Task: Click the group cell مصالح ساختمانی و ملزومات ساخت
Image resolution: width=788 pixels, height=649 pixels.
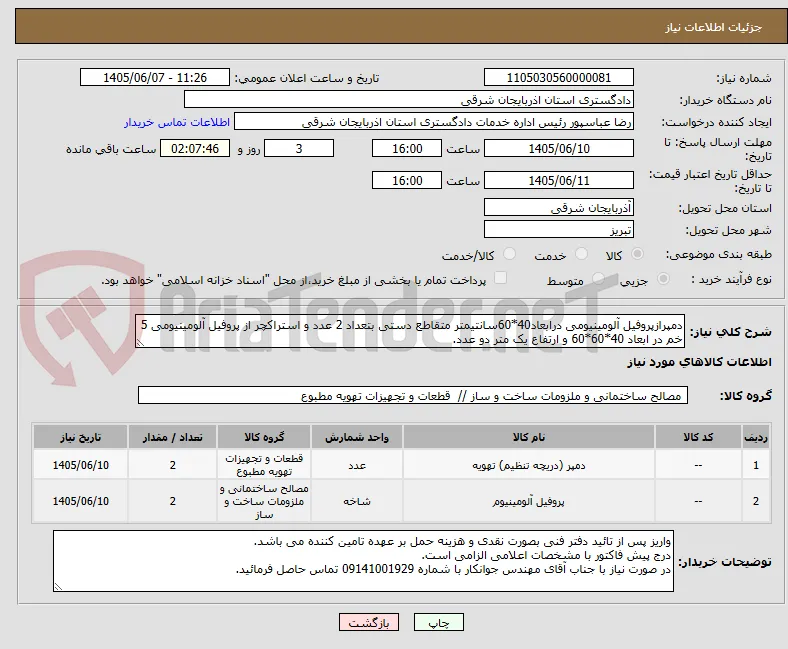Action: tap(264, 501)
